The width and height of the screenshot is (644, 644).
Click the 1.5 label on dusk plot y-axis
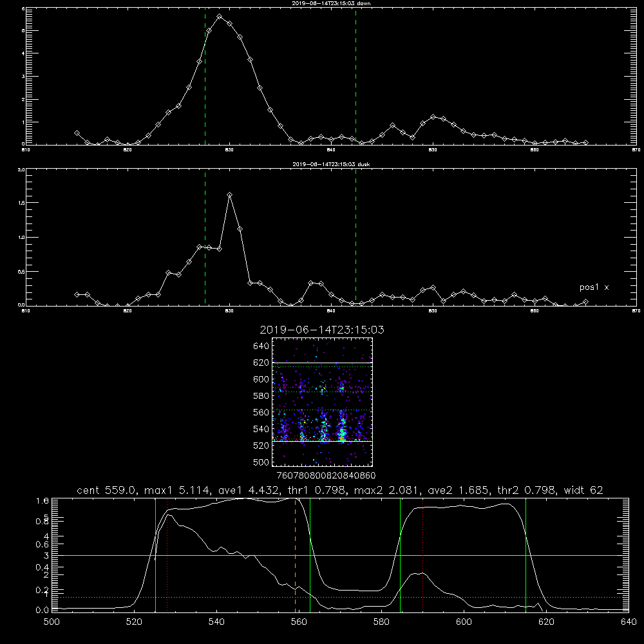tap(21, 203)
